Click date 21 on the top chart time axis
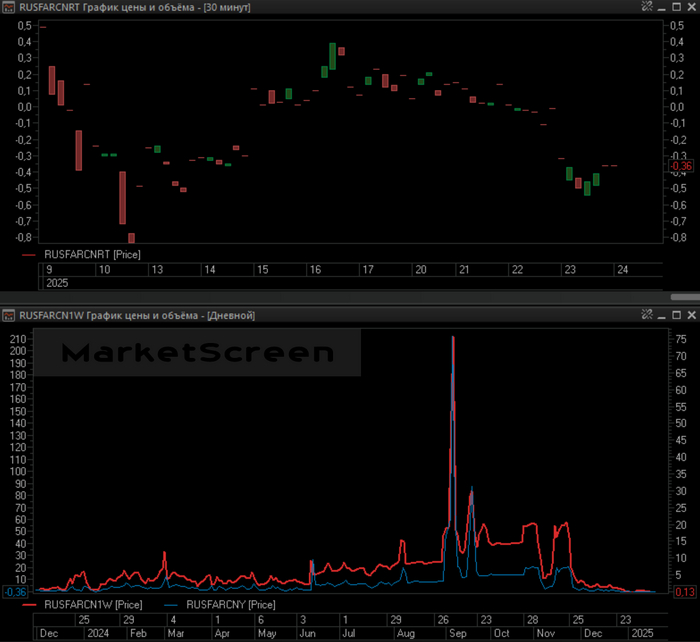This screenshot has width=700, height=642. pos(464,270)
